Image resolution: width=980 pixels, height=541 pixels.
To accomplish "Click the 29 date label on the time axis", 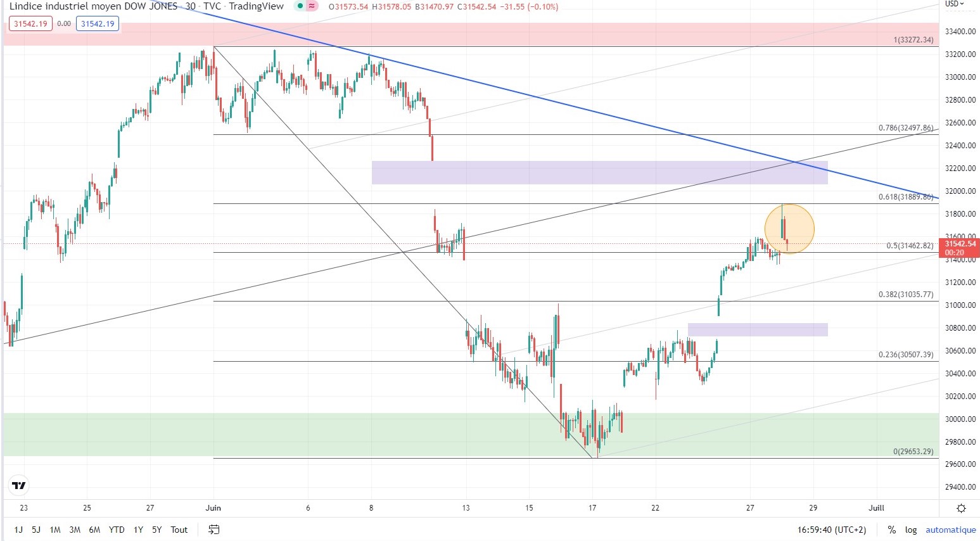I will click(813, 508).
